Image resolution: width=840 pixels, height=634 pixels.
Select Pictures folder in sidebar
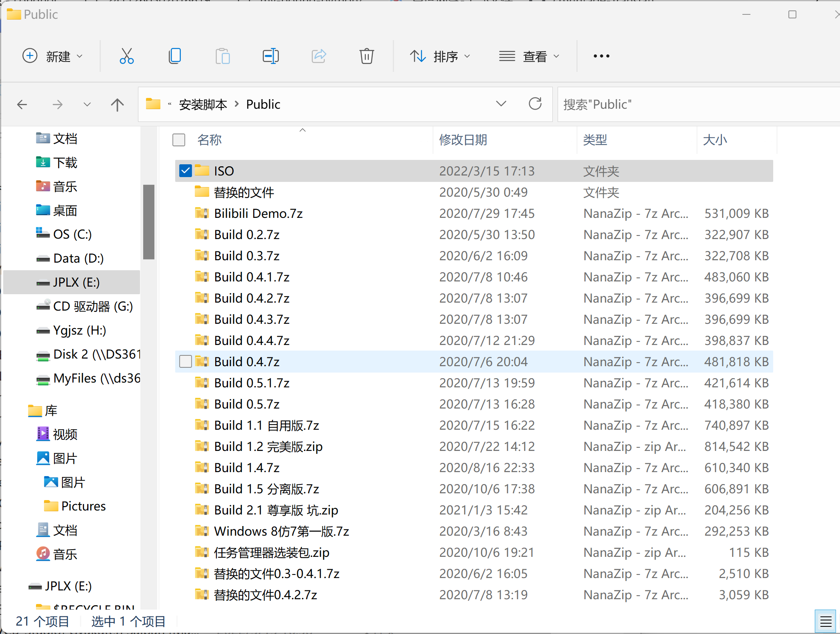75,506
